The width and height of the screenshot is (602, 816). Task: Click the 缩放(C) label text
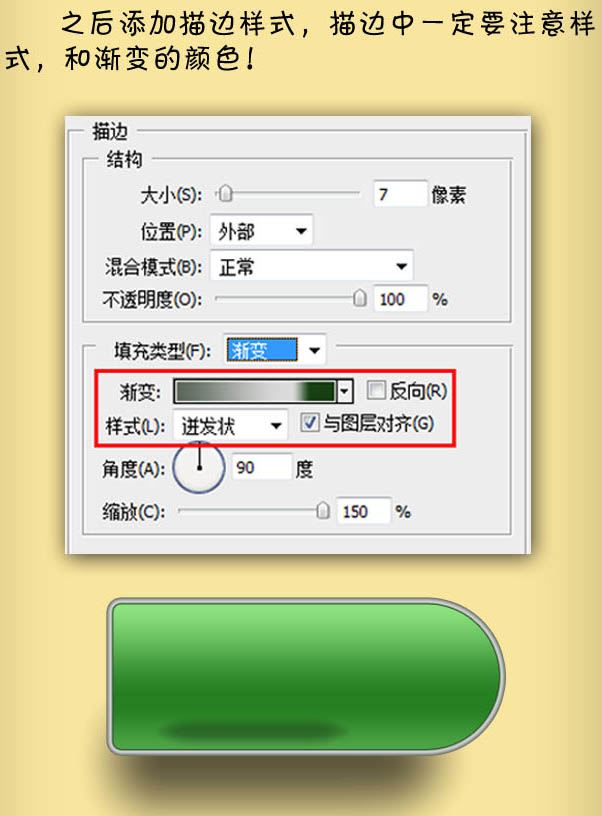click(134, 512)
